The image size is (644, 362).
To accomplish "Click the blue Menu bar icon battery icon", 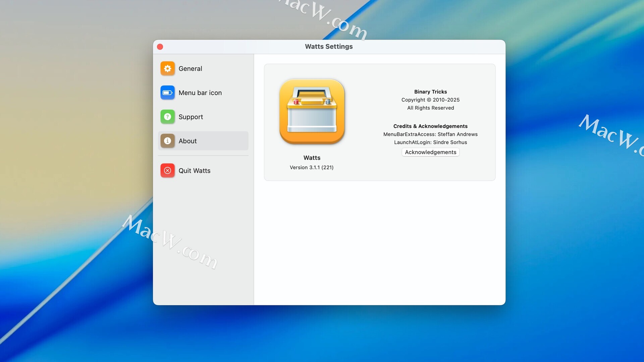I will 167,93.
